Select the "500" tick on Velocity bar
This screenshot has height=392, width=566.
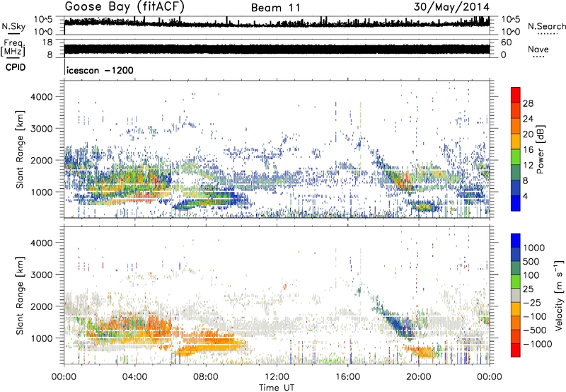tap(531, 261)
